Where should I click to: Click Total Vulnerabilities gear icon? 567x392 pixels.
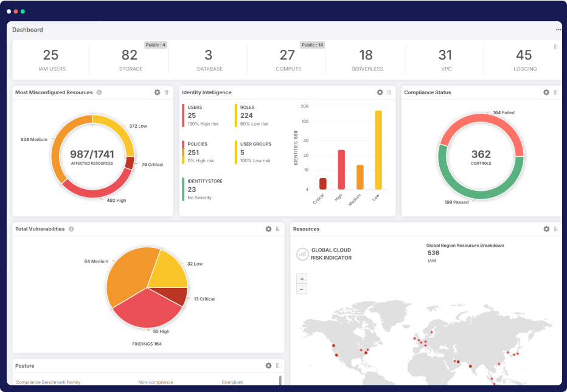tap(268, 229)
